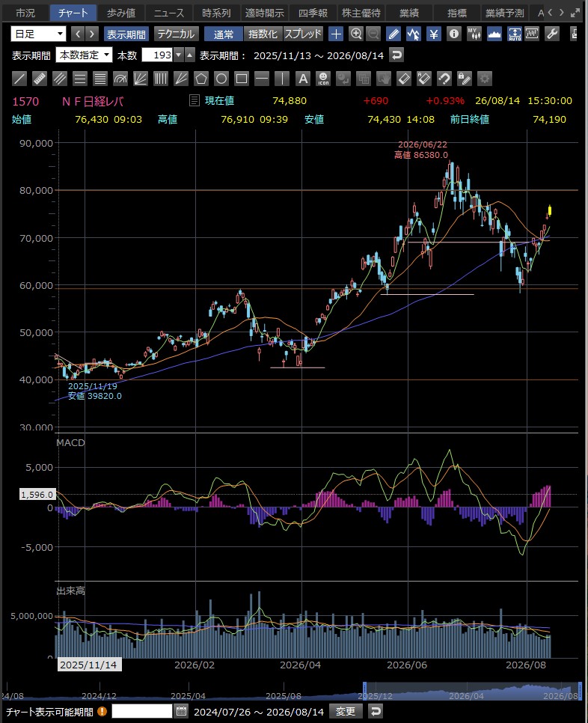
Task: Increase bar count with up arrow
Action: (x=189, y=55)
